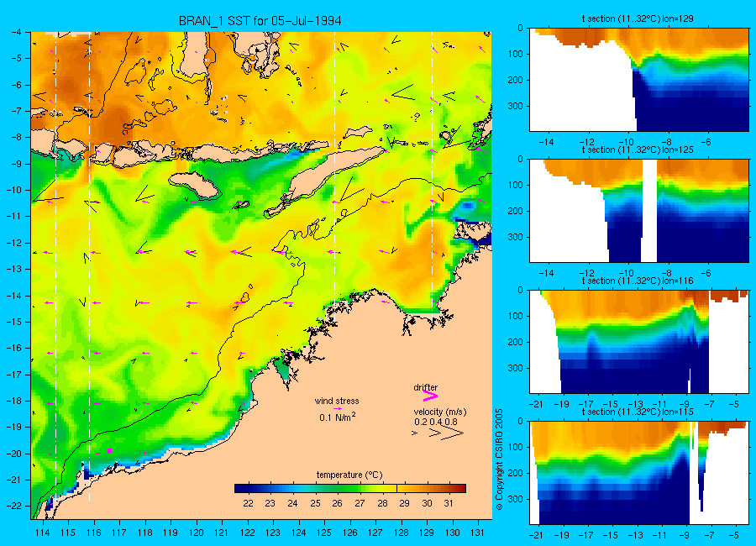This screenshot has width=756, height=546.
Task: Click the 'temperature (°C)' colorbar label
Action: click(349, 475)
